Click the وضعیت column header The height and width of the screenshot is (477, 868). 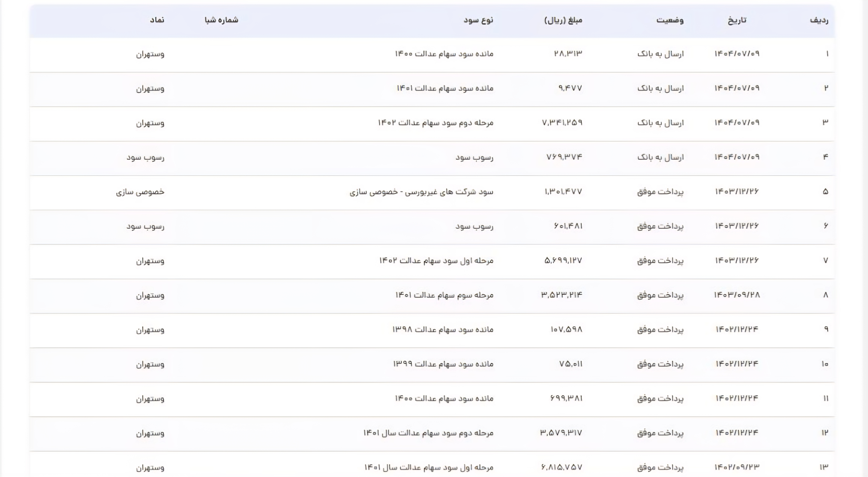click(x=670, y=20)
